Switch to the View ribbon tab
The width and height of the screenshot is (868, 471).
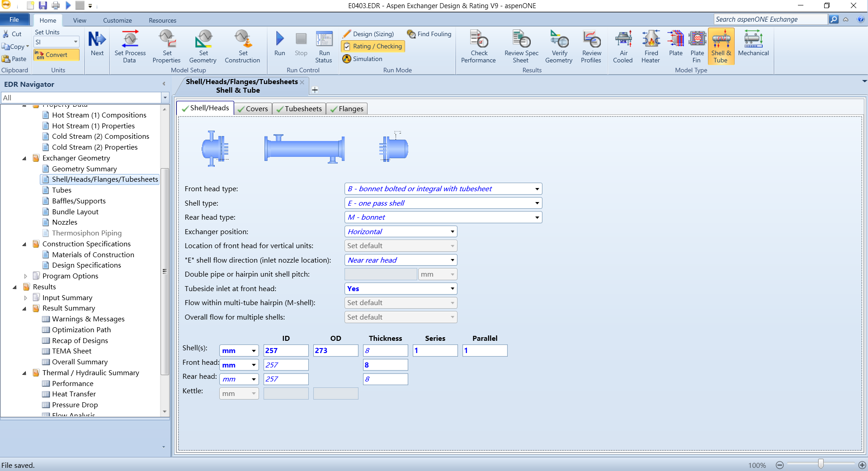[80, 20]
